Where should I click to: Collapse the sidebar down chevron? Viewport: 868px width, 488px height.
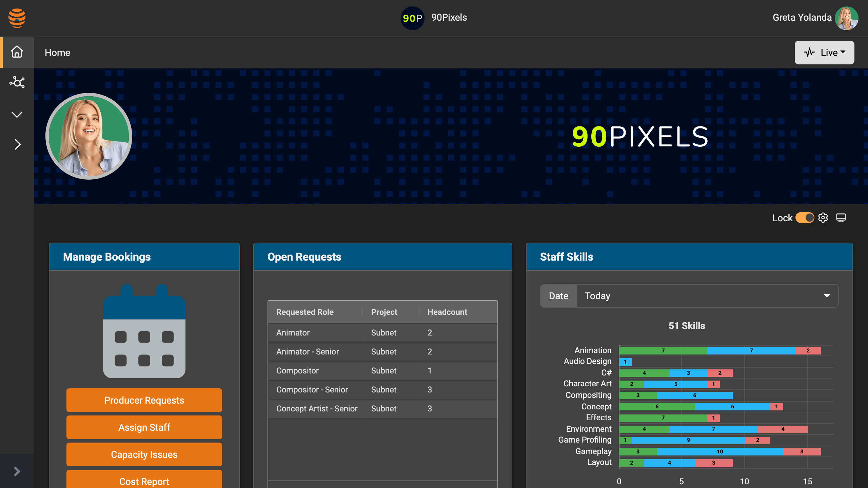pyautogui.click(x=17, y=115)
